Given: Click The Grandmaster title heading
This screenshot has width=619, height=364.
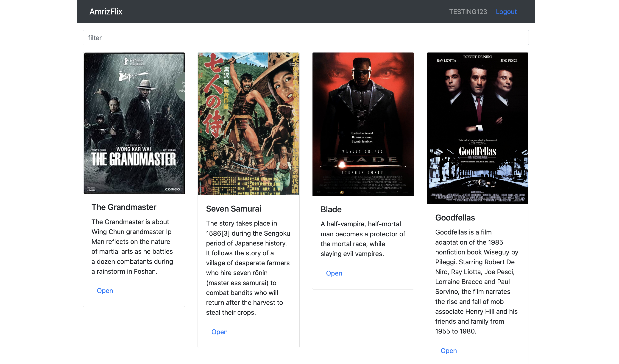Looking at the screenshot, I should [x=124, y=207].
